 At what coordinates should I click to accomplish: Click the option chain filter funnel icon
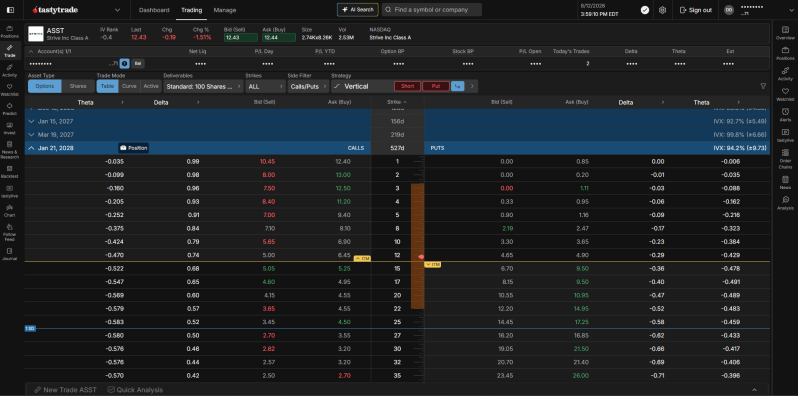[x=763, y=86]
